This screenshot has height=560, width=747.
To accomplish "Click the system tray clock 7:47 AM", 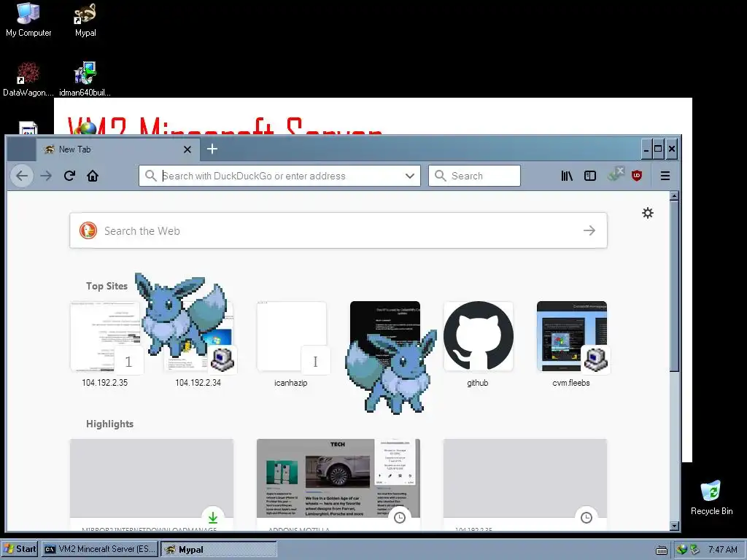I will click(723, 550).
